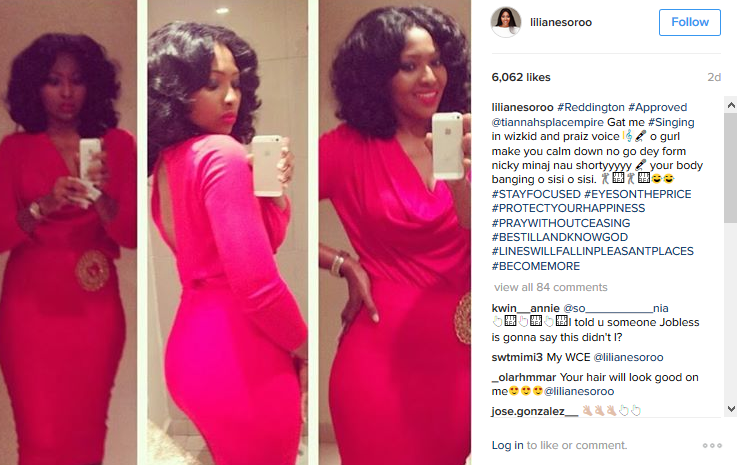Screen dimensions: 737x465
Task: Open lilianesoroo profile avatar picture
Action: pyautogui.click(x=506, y=22)
